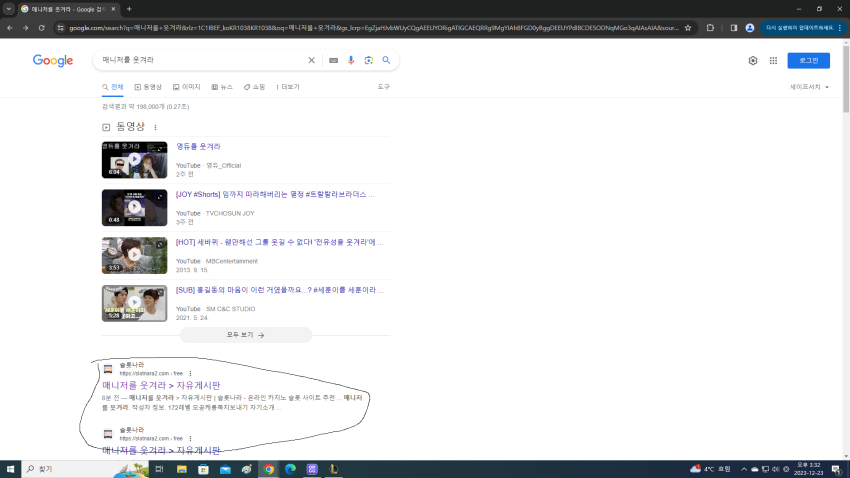The width and height of the screenshot is (850, 478).
Task: Open the 영듀를 웃겨라 video link
Action: click(198, 146)
